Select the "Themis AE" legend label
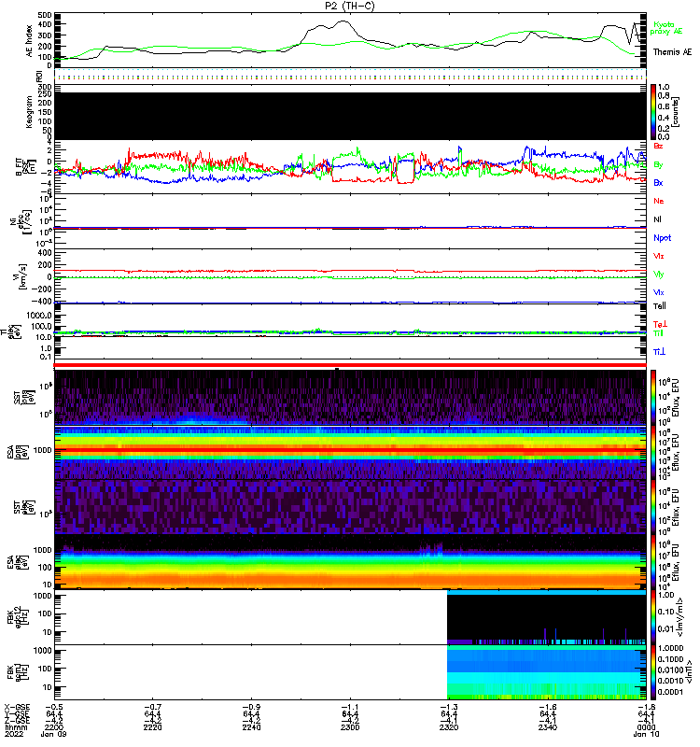Image resolution: width=700 pixels, height=747 pixels. coord(672,52)
